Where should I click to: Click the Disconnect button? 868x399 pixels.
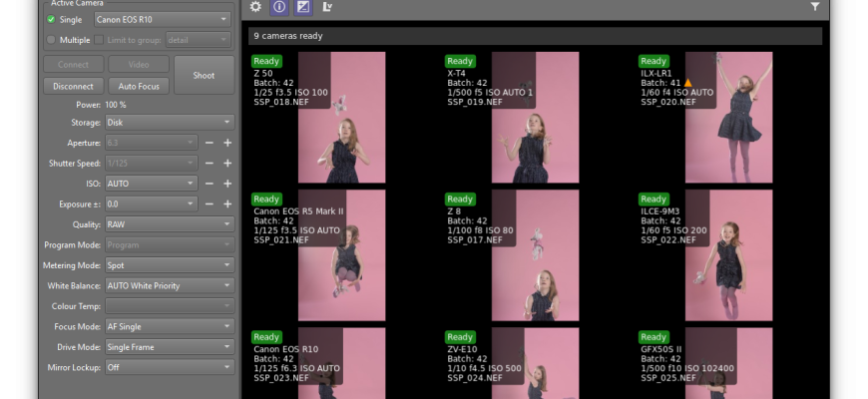(x=73, y=87)
